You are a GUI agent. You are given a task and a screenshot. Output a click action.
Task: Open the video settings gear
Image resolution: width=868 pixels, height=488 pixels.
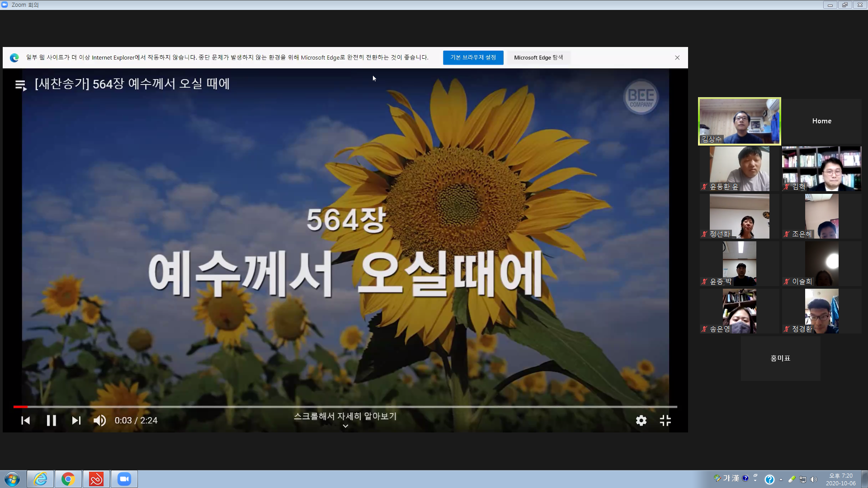click(641, 421)
